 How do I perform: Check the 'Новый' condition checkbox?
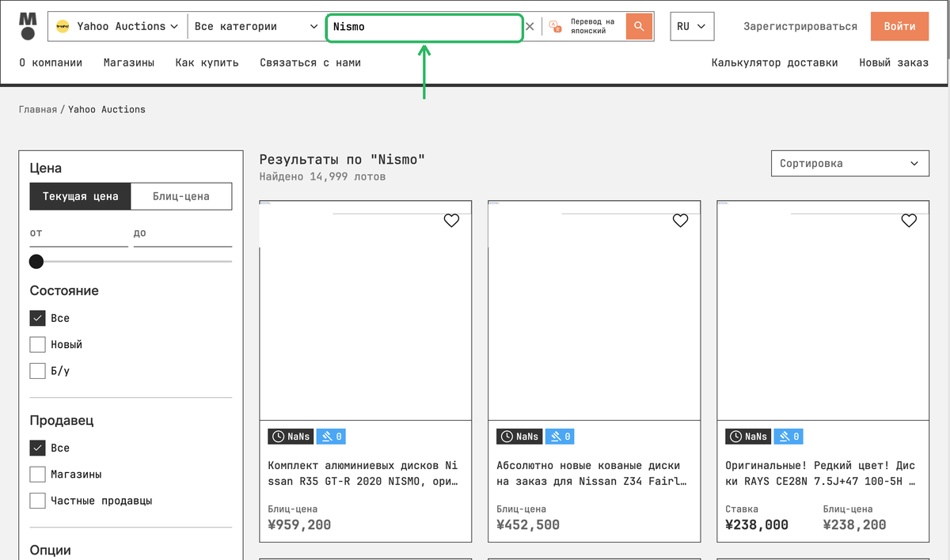[37, 344]
